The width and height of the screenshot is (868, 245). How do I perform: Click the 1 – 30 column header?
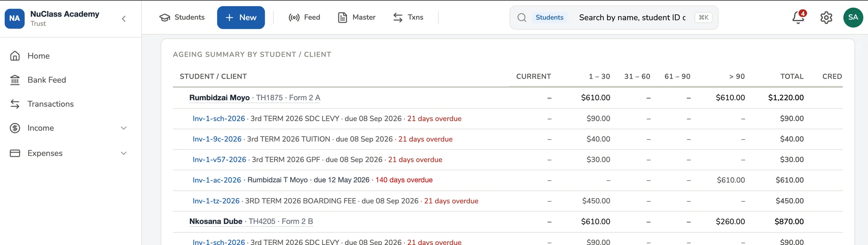pyautogui.click(x=599, y=76)
